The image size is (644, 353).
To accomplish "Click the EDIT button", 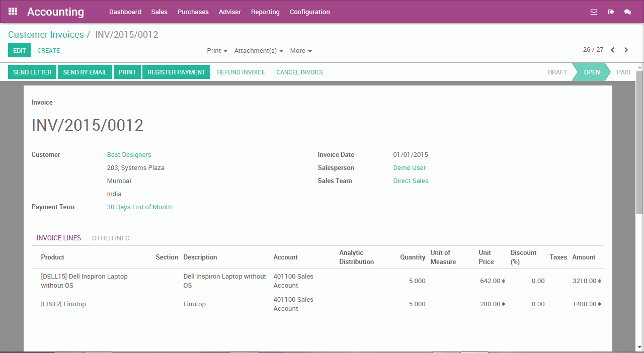I will 19,50.
